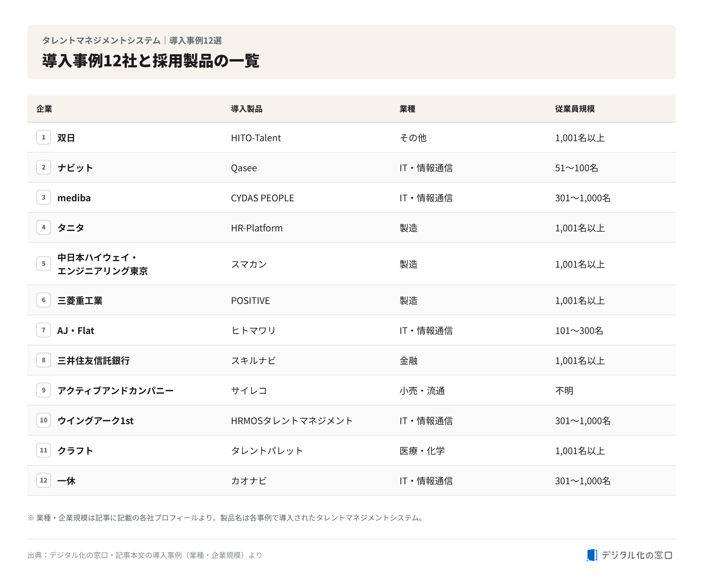Select the company name アクティブアンドカンパニー
Screen dimensions: 703x588
(x=115, y=390)
